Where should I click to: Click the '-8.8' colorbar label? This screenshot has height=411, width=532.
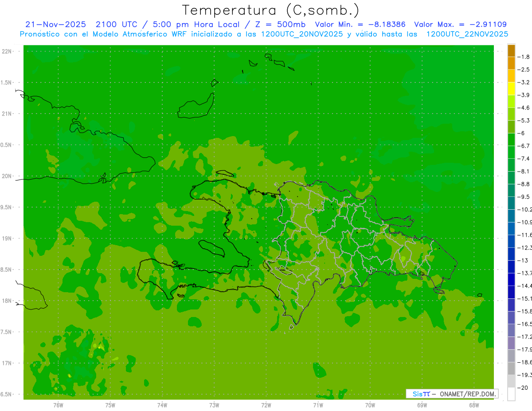[524, 184]
